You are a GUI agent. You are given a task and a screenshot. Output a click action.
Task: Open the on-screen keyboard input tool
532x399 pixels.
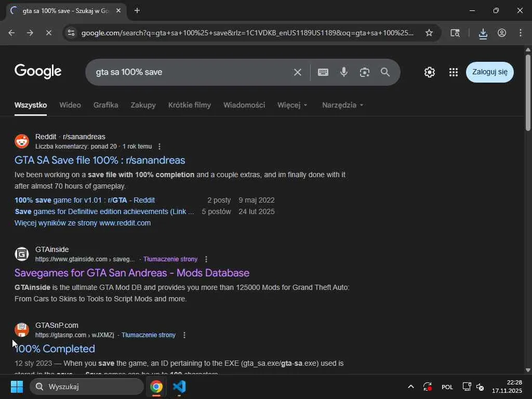[323, 72]
